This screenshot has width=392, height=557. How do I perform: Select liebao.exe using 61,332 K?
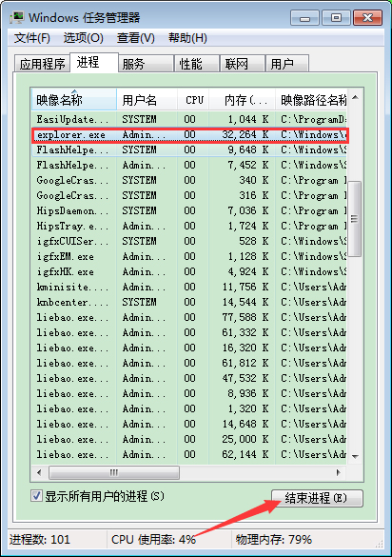pyautogui.click(x=189, y=332)
